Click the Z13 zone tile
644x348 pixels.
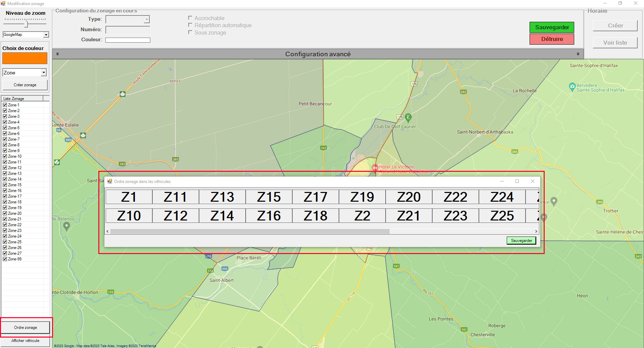click(222, 197)
